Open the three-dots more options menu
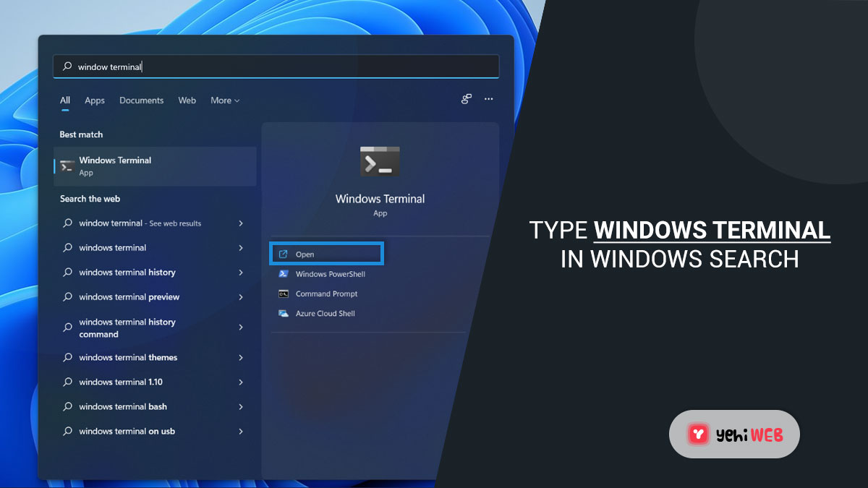868x488 pixels. 489,99
